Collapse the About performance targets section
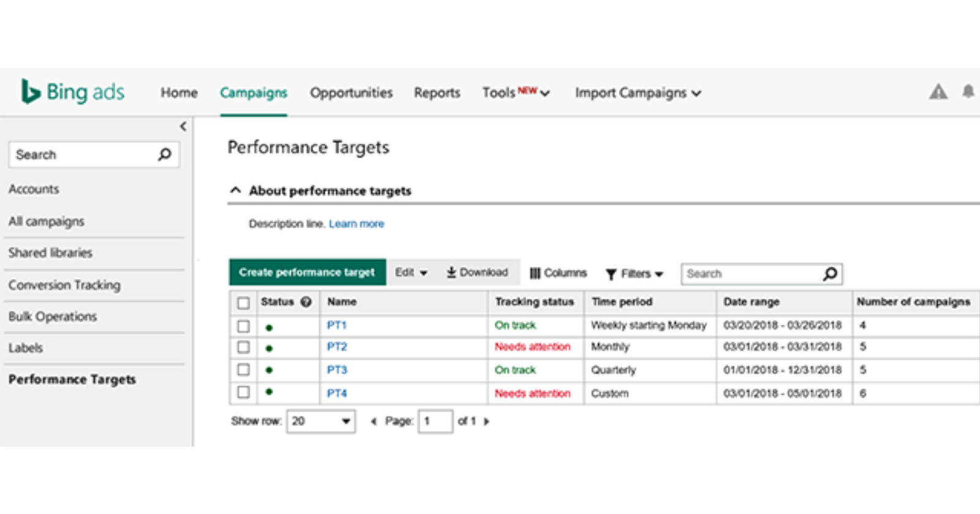 pos(236,190)
